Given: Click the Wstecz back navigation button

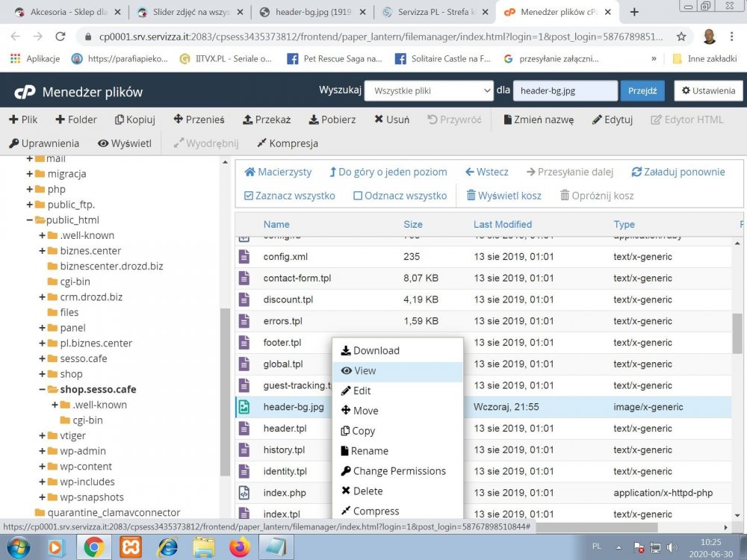Looking at the screenshot, I should coord(486,172).
